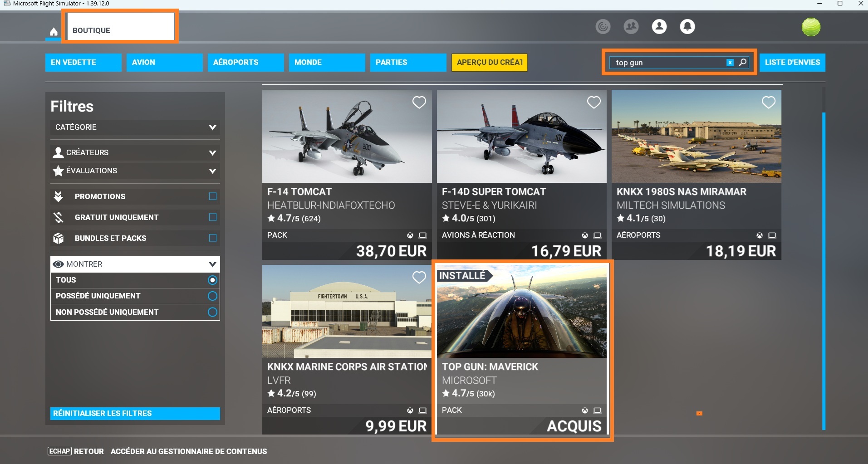Expand the Créateurs filter arrow

pyautogui.click(x=212, y=153)
